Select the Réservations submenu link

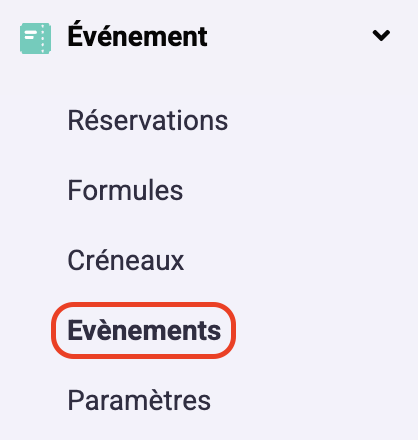[x=148, y=120]
